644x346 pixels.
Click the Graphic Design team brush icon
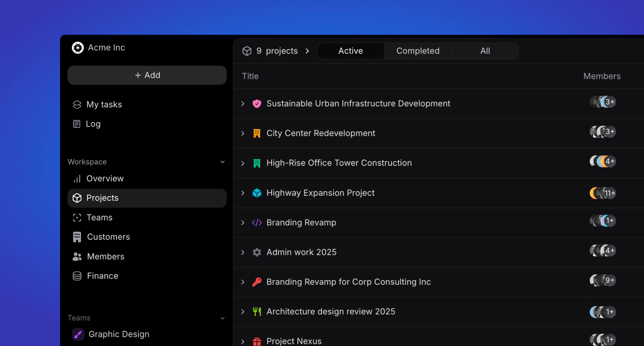point(78,334)
